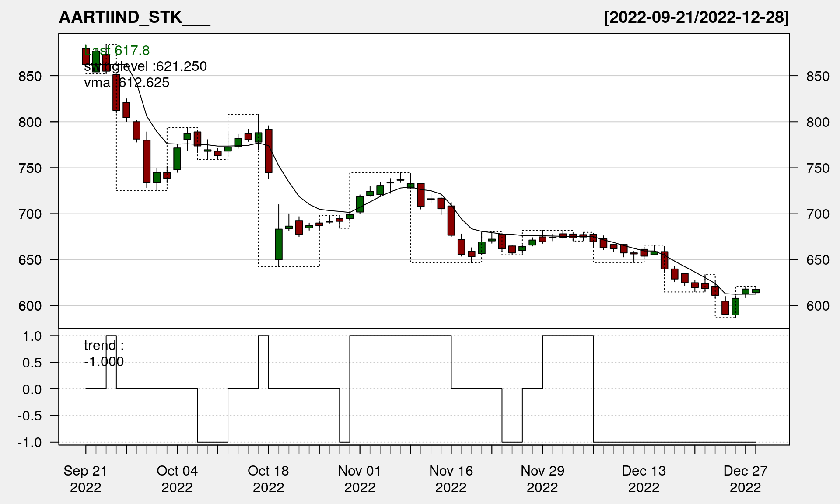Click the trend -1.000 indicator label

[104, 353]
